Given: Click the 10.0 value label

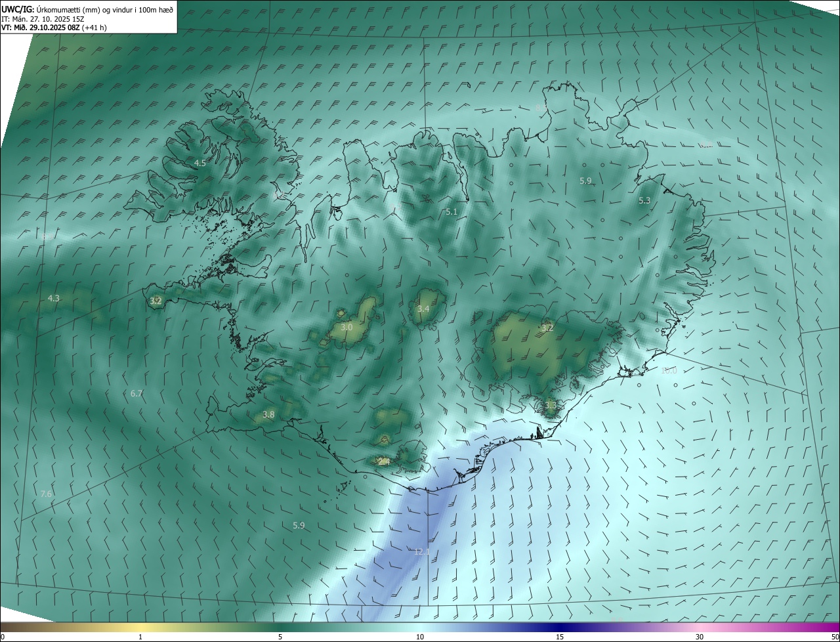Looking at the screenshot, I should (x=669, y=371).
